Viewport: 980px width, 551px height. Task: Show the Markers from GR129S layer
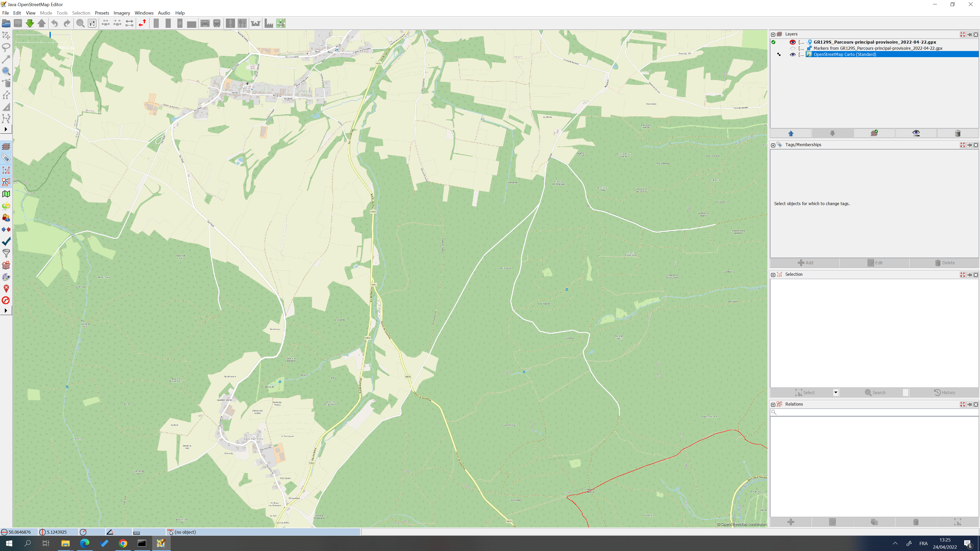click(792, 48)
